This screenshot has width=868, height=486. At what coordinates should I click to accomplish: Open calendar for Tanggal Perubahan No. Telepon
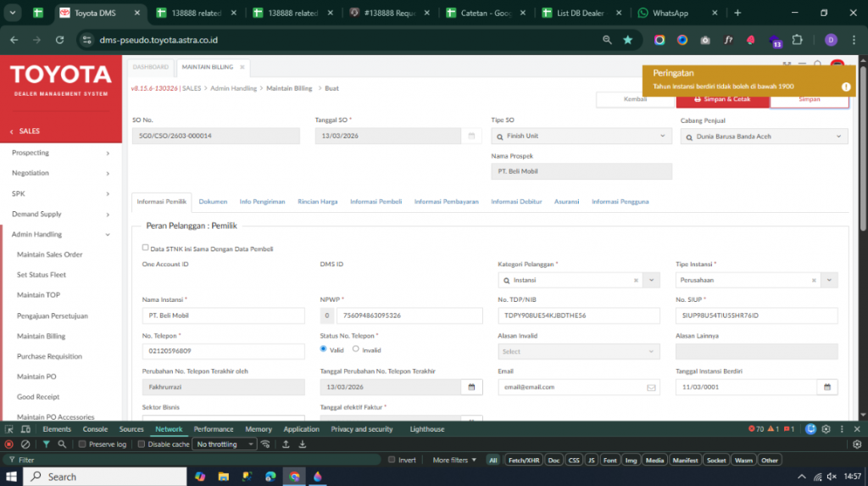point(470,387)
